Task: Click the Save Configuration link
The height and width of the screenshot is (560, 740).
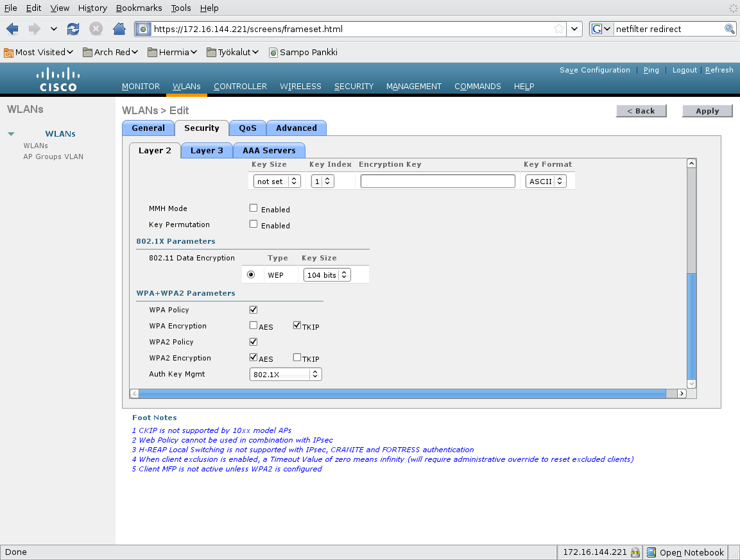Action: pos(595,70)
